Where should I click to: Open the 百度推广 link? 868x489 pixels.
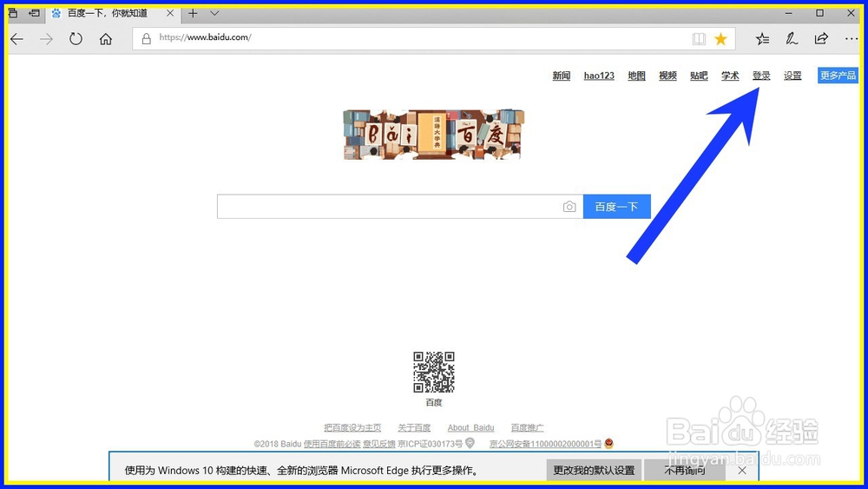pyautogui.click(x=527, y=427)
